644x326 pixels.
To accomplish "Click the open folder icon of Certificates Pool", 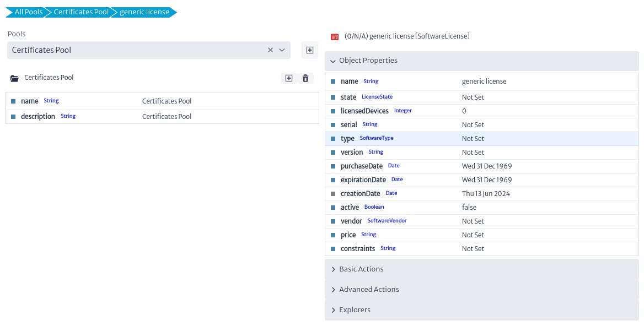I will click(15, 78).
